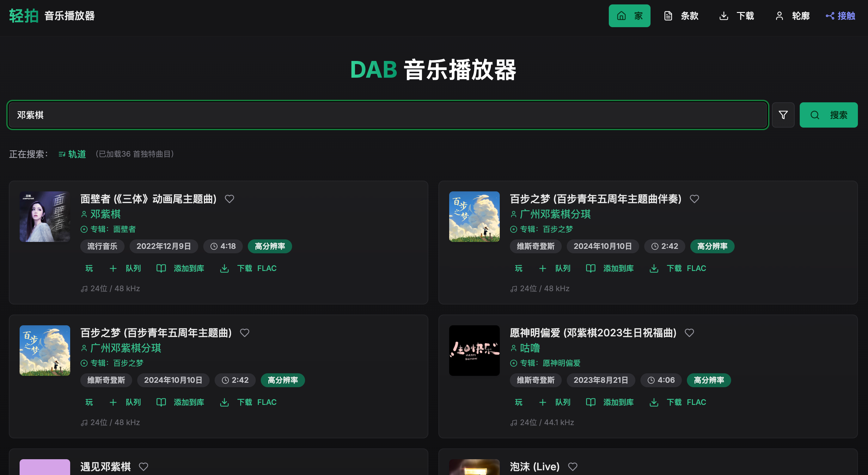The height and width of the screenshot is (475, 868).
Task: Play 面壁者 with 玩 button
Action: click(x=89, y=269)
